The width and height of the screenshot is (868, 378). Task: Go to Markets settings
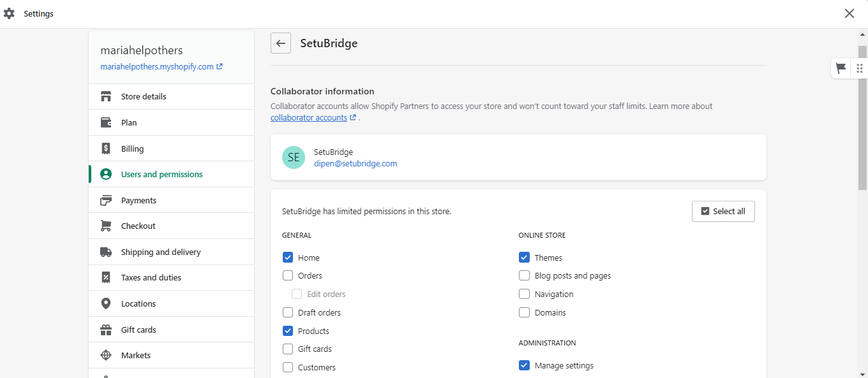(135, 355)
